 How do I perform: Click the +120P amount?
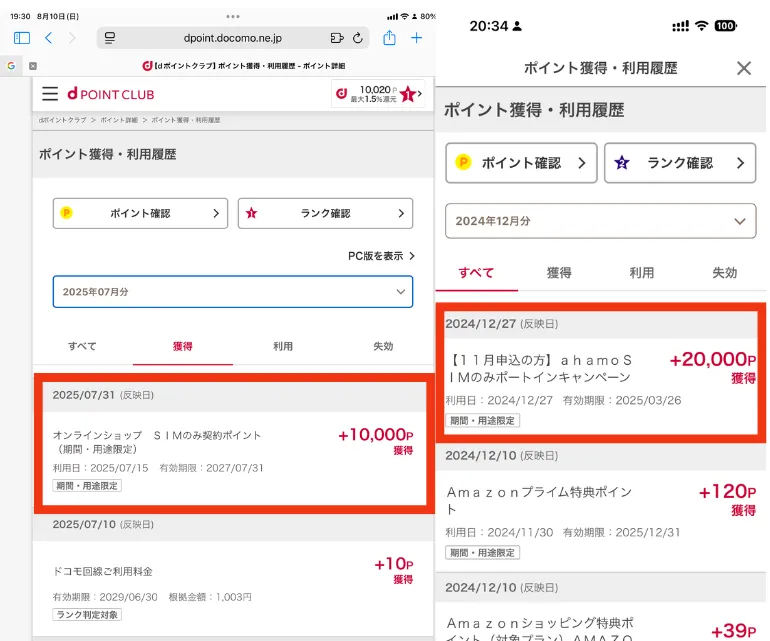[727, 492]
